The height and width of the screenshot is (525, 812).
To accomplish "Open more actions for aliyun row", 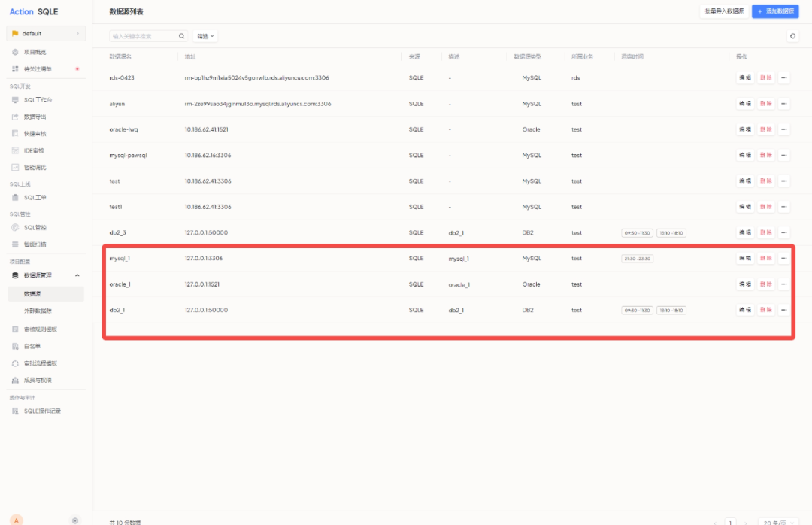I will (784, 104).
